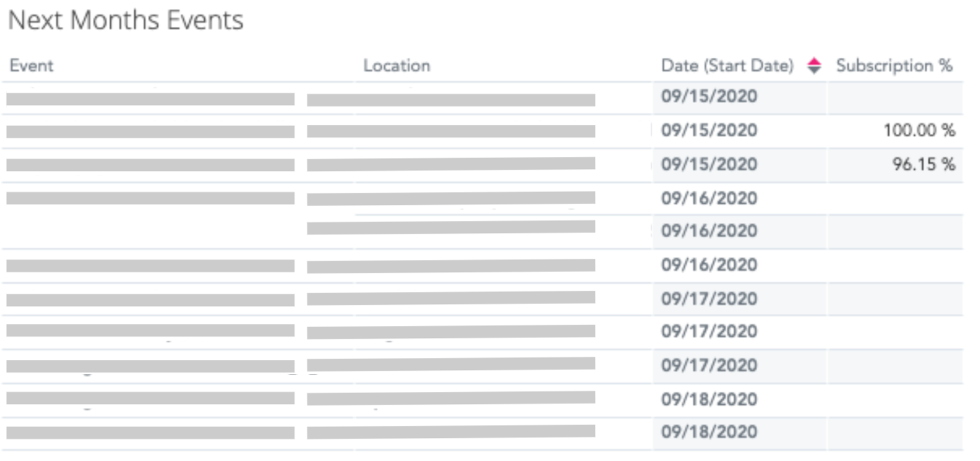The height and width of the screenshot is (461, 980).
Task: Select the first 09/18/2020 date cell
Action: pyautogui.click(x=709, y=400)
